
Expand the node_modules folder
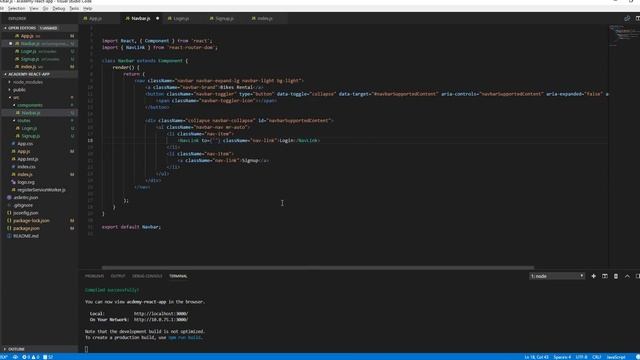click(x=9, y=82)
